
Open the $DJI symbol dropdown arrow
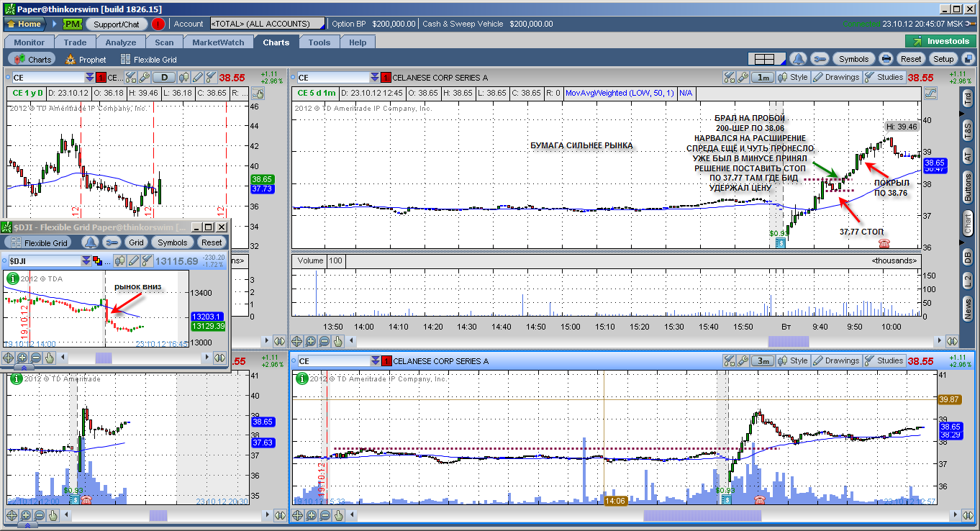point(86,260)
